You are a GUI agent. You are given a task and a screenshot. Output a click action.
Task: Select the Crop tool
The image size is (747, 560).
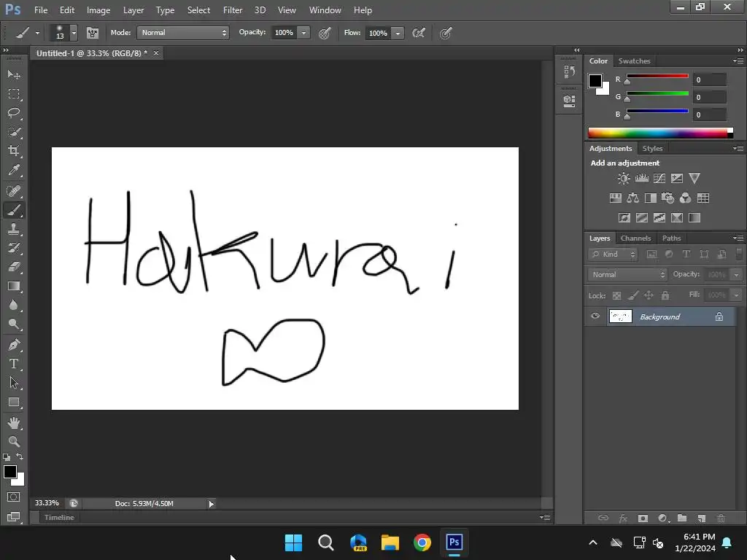tap(14, 151)
